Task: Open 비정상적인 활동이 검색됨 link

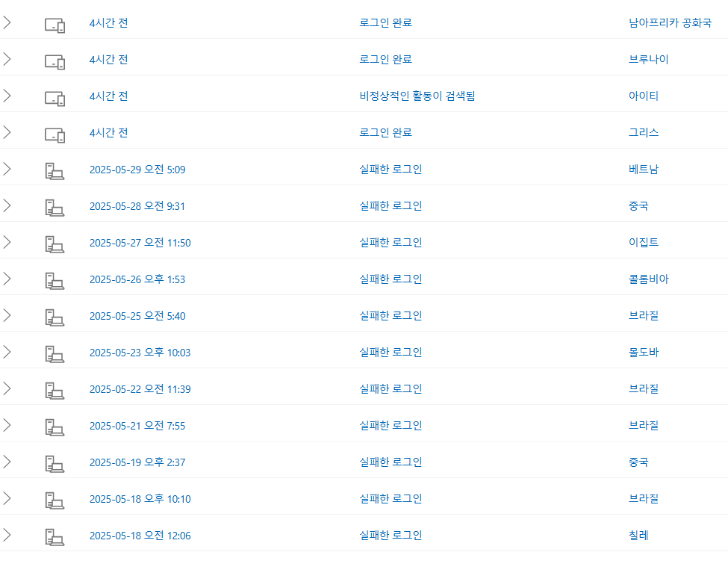Action: [x=417, y=96]
